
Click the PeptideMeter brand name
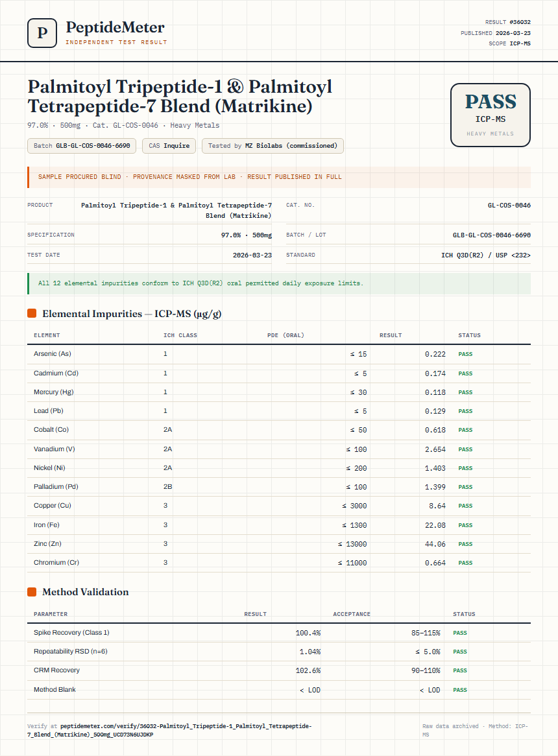point(115,27)
